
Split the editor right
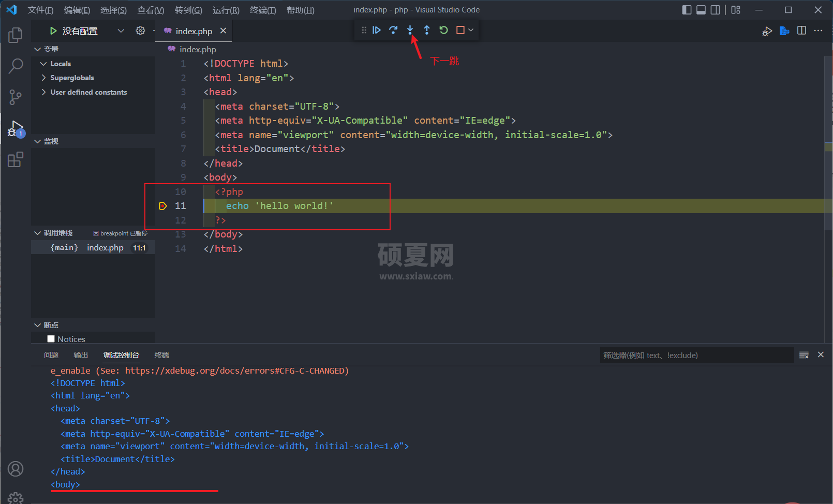coord(801,31)
